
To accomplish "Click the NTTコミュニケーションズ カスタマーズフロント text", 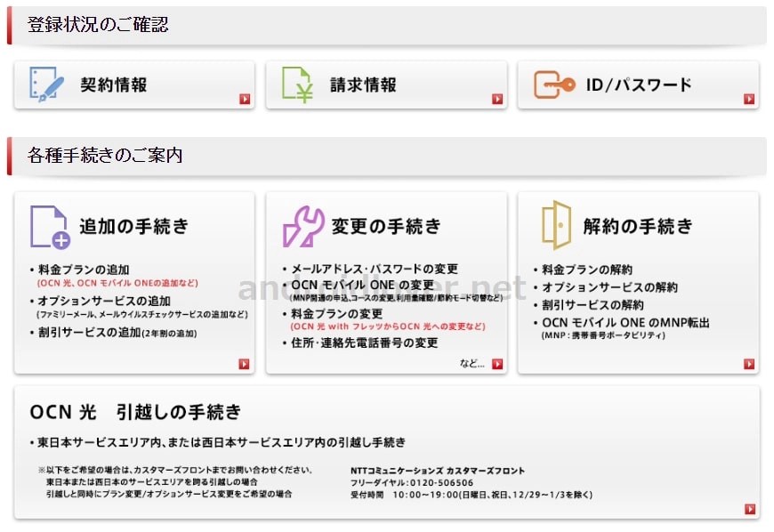I will click(438, 471).
